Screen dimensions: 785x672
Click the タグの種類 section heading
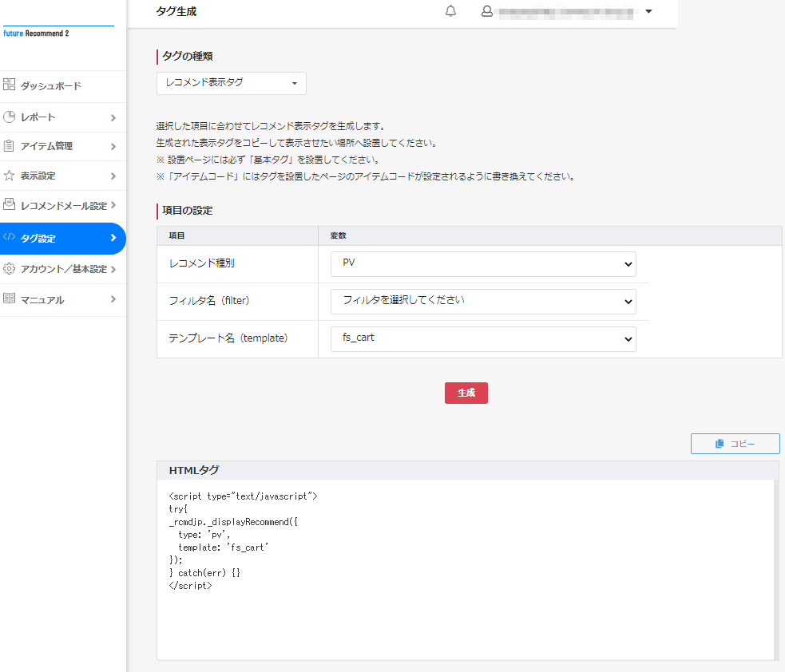point(187,56)
